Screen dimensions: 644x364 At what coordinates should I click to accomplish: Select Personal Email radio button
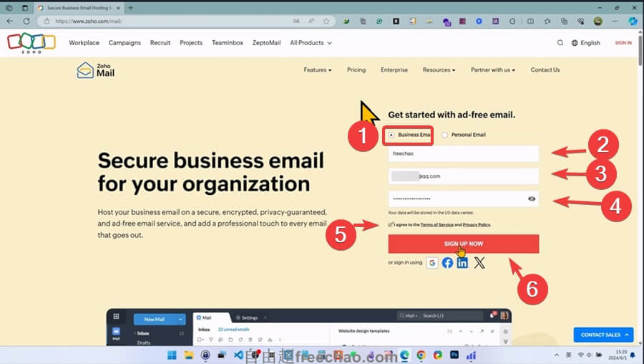pyautogui.click(x=444, y=135)
